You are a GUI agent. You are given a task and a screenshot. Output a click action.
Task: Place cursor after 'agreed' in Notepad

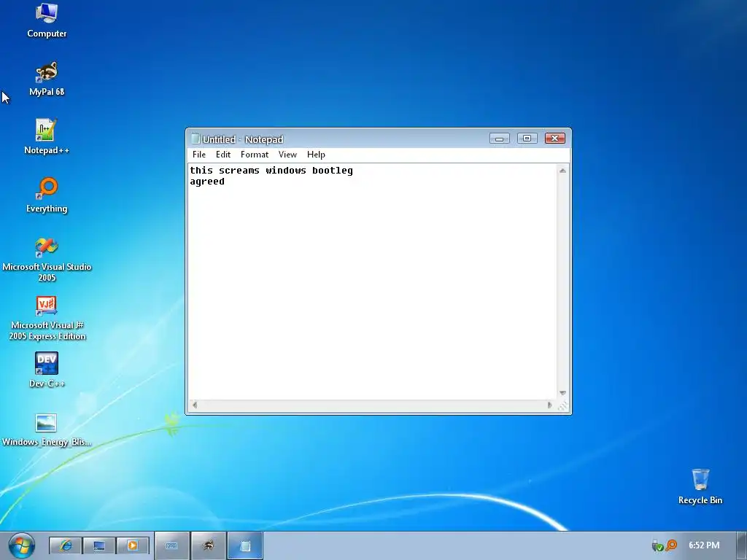click(x=225, y=182)
